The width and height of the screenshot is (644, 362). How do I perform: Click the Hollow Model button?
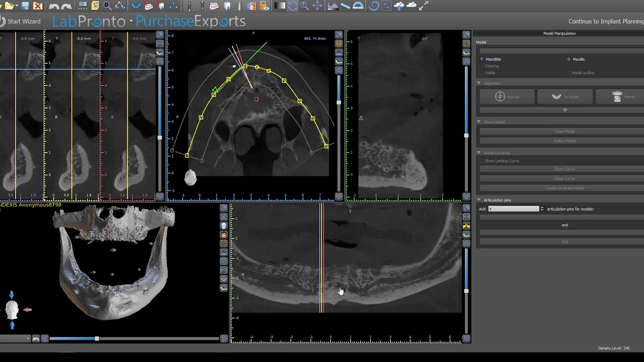562,141
